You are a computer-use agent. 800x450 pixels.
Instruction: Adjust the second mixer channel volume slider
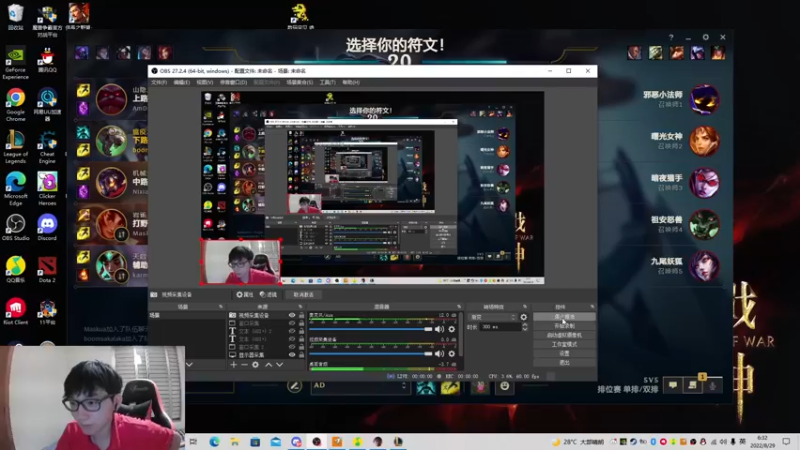pos(371,354)
